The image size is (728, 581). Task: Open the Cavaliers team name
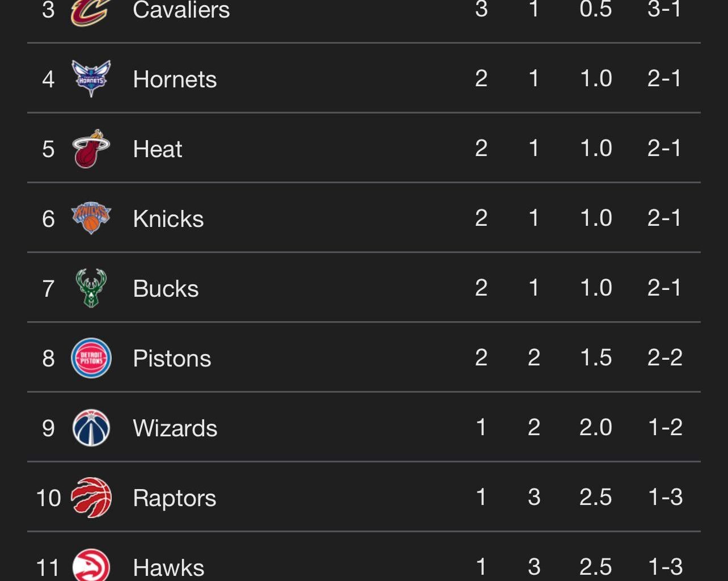click(x=181, y=10)
